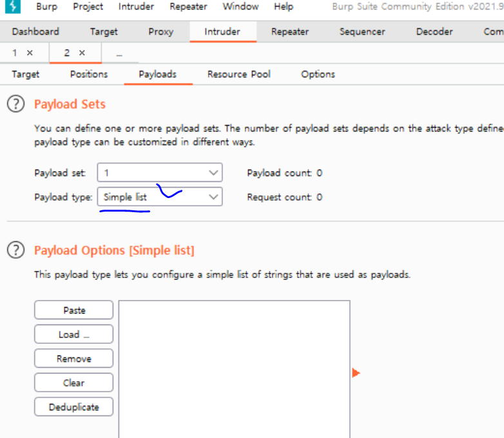Click the Deduplicate button
Image resolution: width=504 pixels, height=438 pixels.
coord(74,407)
